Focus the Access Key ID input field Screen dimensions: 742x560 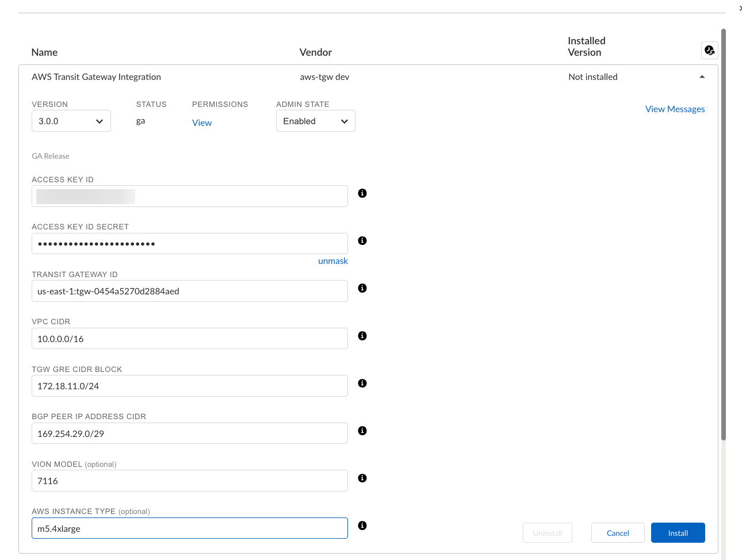point(190,196)
